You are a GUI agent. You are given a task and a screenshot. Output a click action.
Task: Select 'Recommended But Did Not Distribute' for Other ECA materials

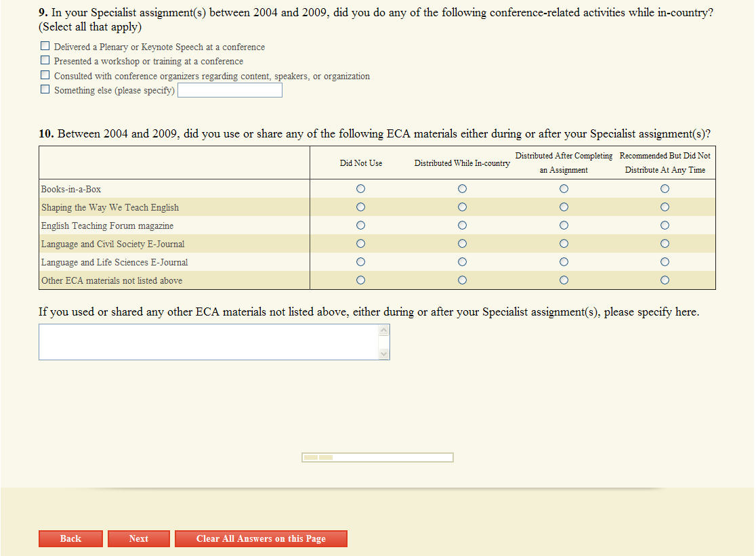(665, 280)
